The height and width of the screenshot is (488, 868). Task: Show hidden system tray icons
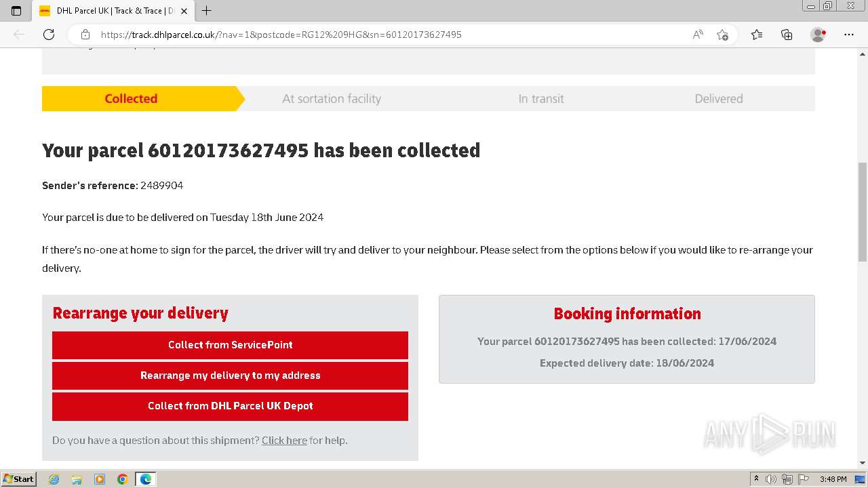[756, 479]
